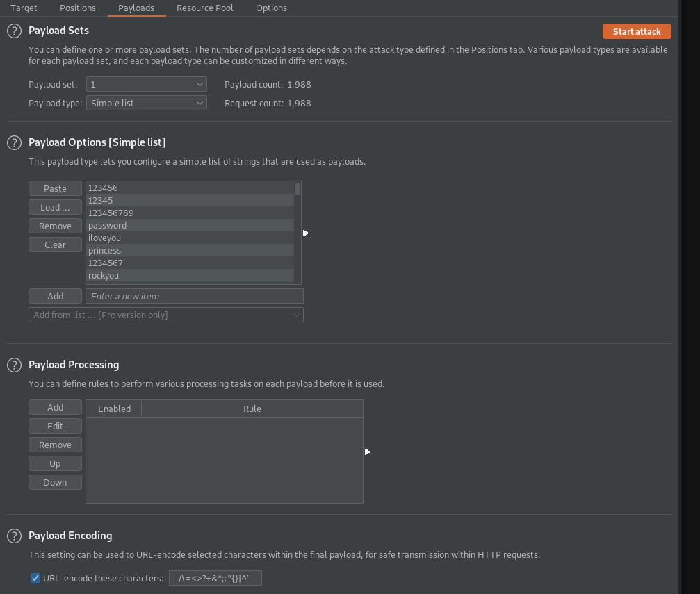This screenshot has height=594, width=700.
Task: Toggle the URL-encode these characters checkbox
Action: coord(35,578)
